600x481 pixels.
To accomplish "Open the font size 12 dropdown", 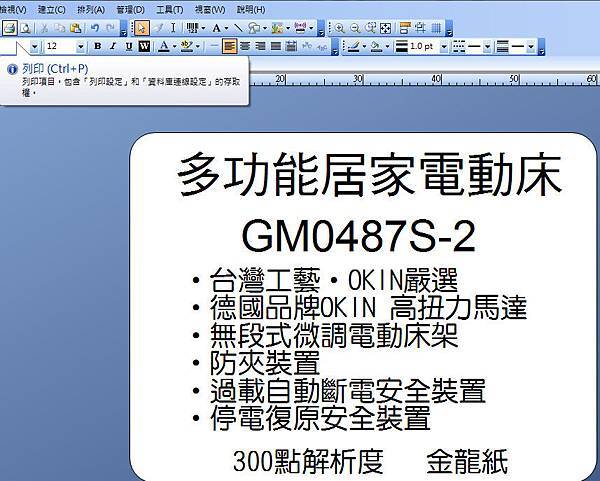I will pos(80,47).
